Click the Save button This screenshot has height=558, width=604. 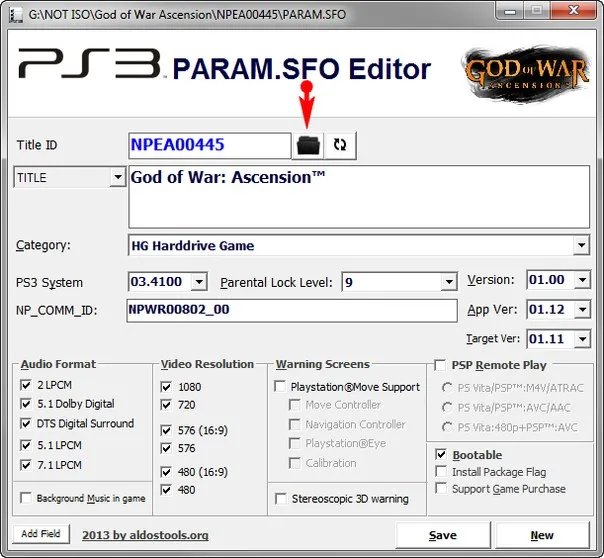pyautogui.click(x=443, y=535)
